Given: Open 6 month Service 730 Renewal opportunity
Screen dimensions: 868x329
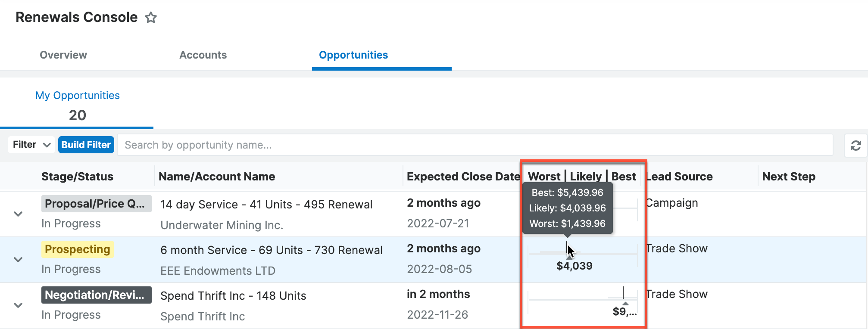Looking at the screenshot, I should pyautogui.click(x=272, y=250).
